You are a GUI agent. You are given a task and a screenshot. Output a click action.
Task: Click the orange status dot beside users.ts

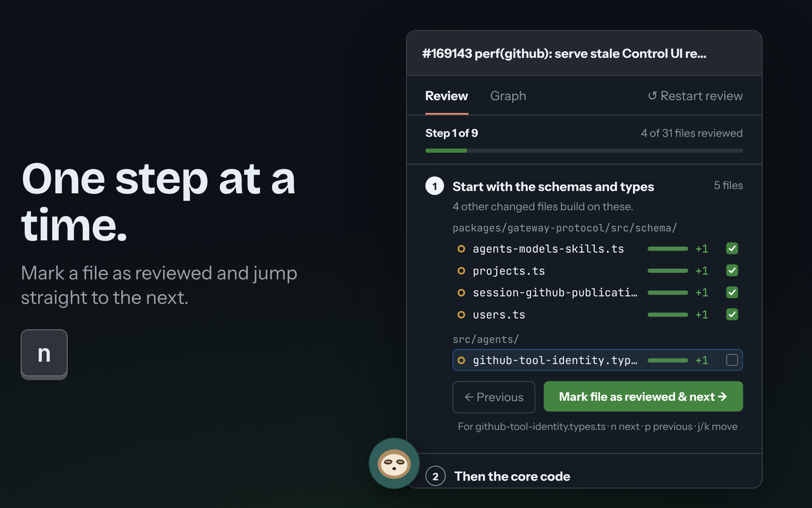pos(461,315)
